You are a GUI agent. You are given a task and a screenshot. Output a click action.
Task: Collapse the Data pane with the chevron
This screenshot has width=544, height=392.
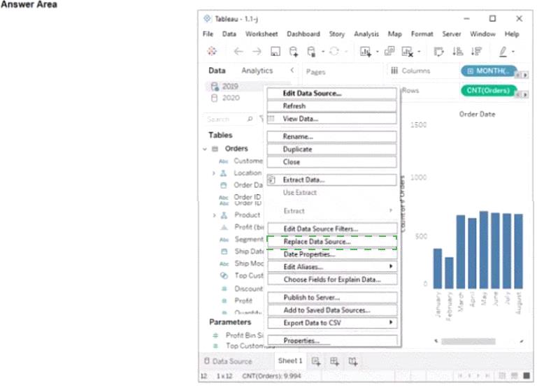pos(292,71)
